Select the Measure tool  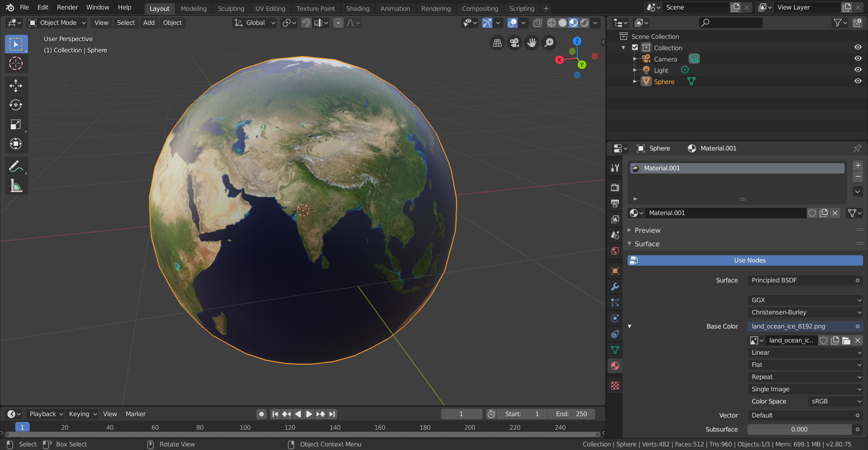point(16,186)
